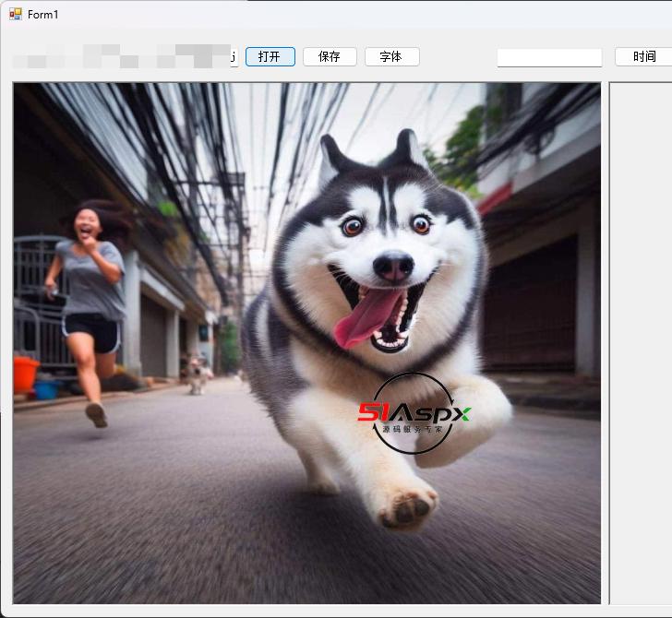Viewport: 672px width, 618px height.
Task: Click the file path text field left of 打开
Action: click(x=125, y=57)
